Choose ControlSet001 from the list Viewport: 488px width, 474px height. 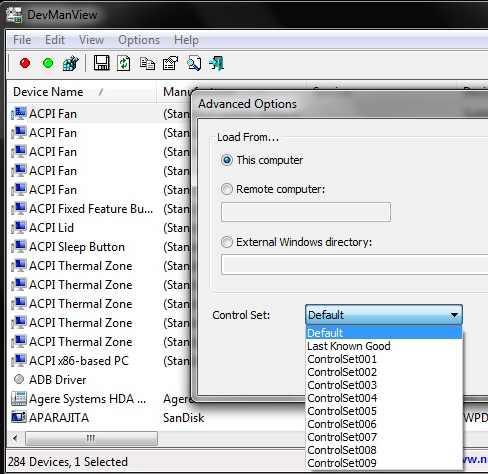tap(384, 359)
